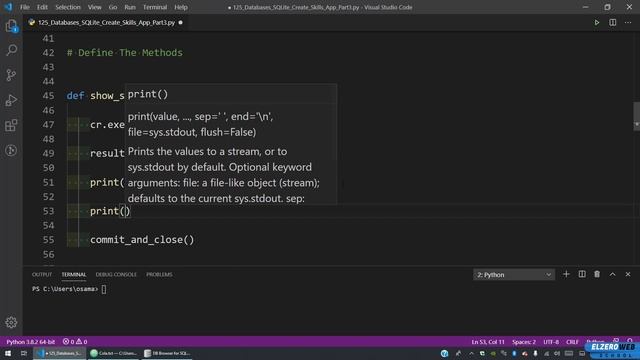Open the errors and warnings status item

click(75, 342)
